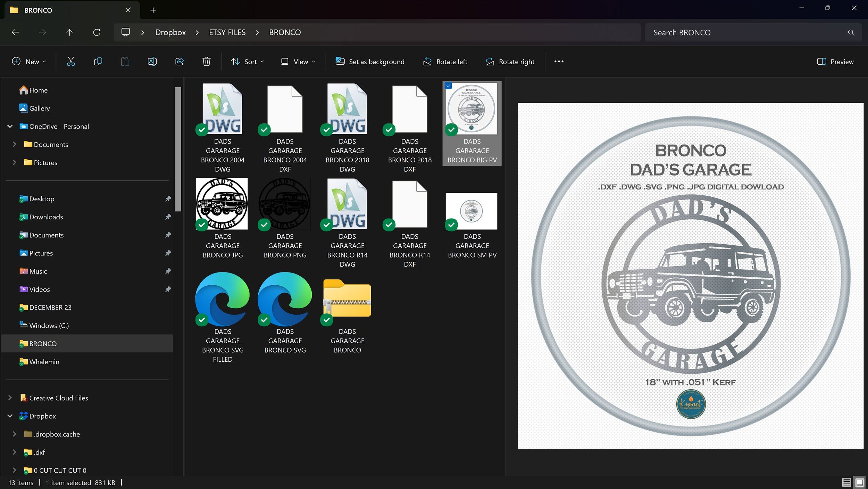Open Whalemin folder in sidebar

tap(39, 361)
